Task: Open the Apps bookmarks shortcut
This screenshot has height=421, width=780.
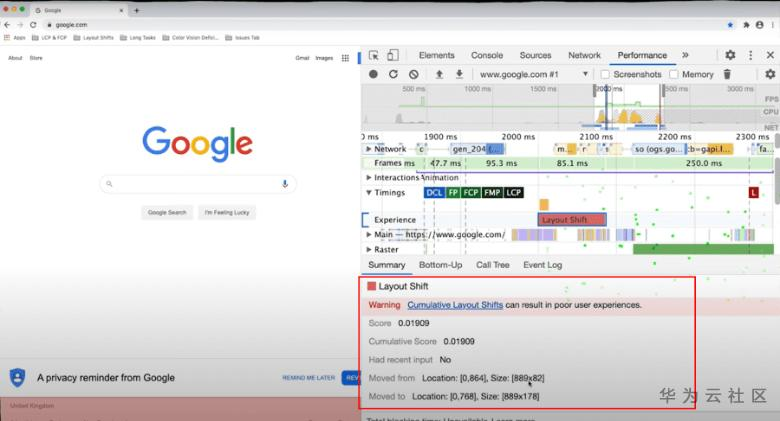Action: pos(15,38)
